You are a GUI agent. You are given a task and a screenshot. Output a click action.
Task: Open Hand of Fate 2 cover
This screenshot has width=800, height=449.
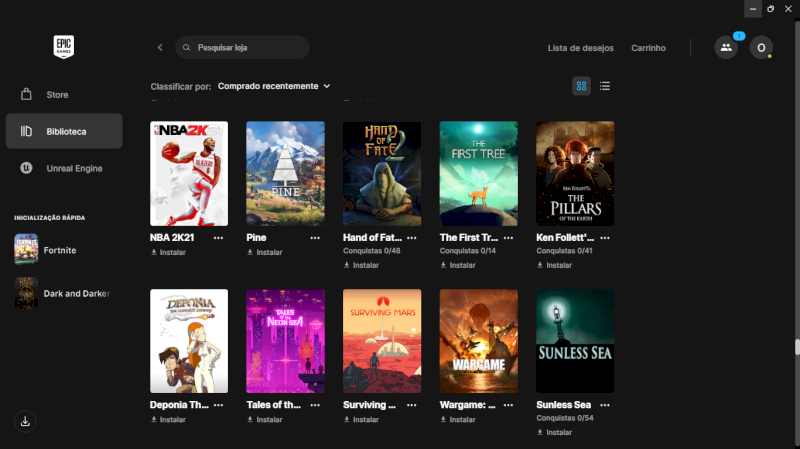tap(382, 173)
